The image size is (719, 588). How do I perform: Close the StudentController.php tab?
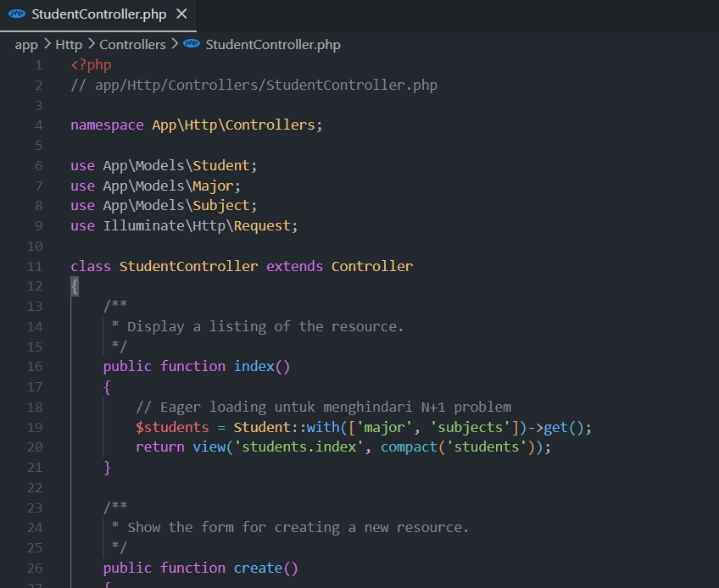pyautogui.click(x=181, y=14)
